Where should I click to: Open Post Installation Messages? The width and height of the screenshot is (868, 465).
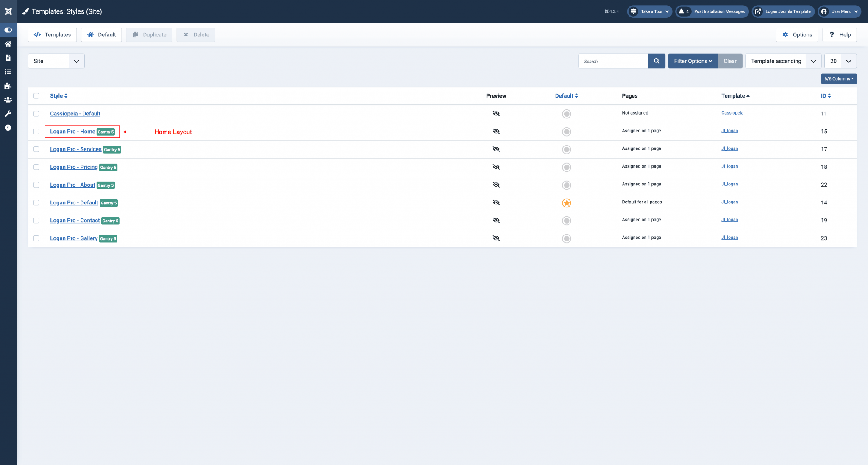click(712, 11)
